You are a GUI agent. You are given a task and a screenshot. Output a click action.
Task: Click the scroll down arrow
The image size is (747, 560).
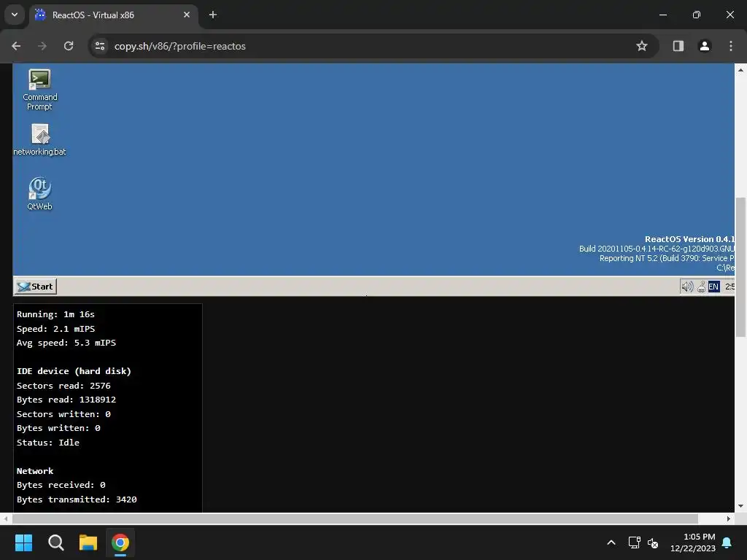[x=740, y=506]
